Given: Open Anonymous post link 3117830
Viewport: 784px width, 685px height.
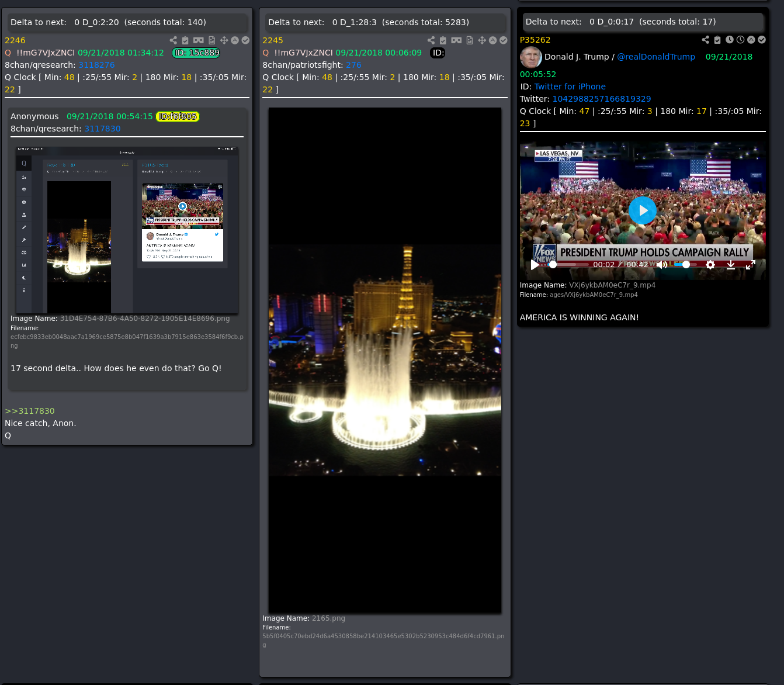Looking at the screenshot, I should pyautogui.click(x=102, y=129).
